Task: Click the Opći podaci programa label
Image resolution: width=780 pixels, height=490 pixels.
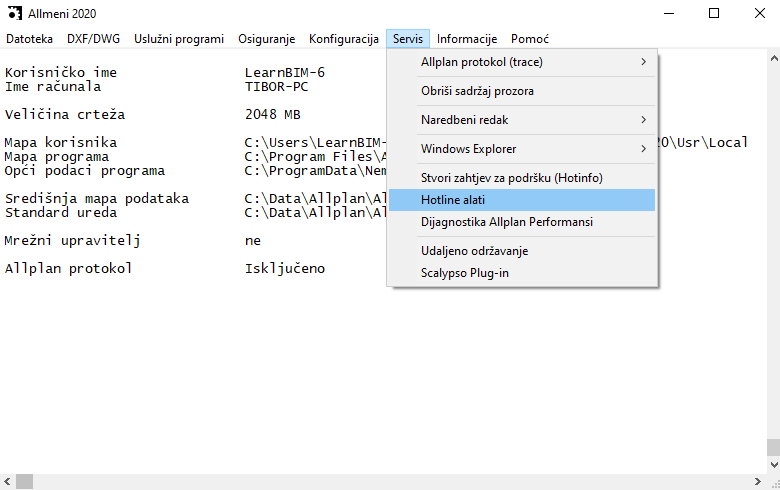Action: (x=85, y=171)
